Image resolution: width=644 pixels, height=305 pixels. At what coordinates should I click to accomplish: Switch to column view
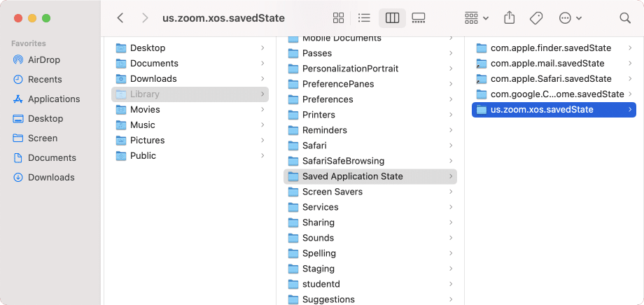[x=392, y=18]
